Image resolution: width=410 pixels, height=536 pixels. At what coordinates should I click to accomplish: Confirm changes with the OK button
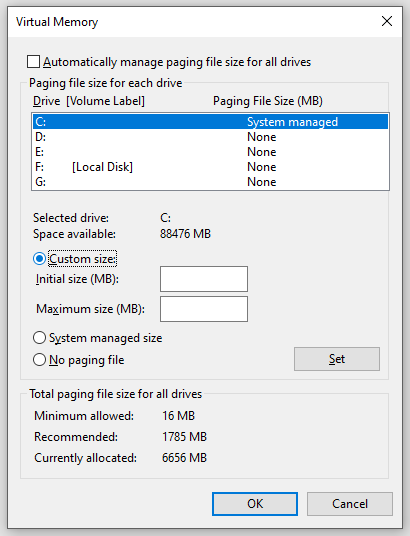(255, 504)
